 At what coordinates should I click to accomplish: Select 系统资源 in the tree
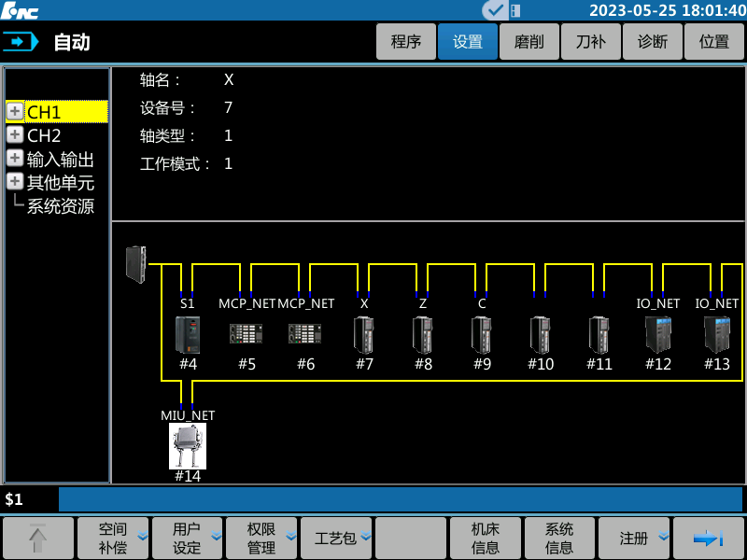60,206
